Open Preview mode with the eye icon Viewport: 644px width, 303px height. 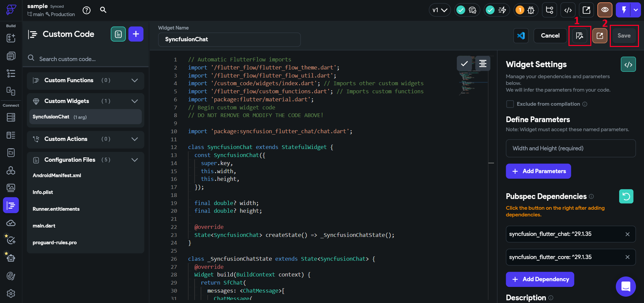point(604,10)
